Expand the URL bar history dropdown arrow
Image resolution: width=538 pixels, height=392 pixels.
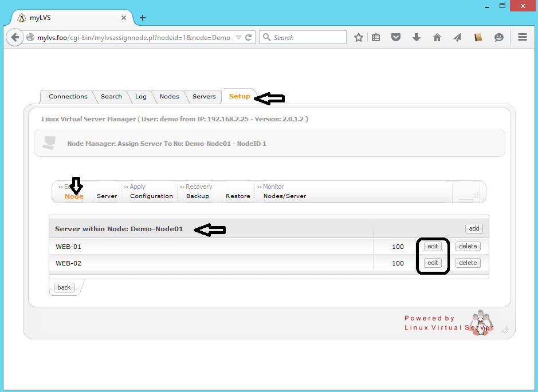click(x=238, y=37)
